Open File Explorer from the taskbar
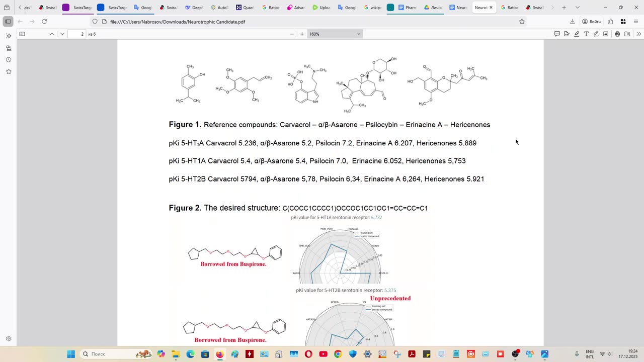Image resolution: width=644 pixels, height=362 pixels. point(176,354)
